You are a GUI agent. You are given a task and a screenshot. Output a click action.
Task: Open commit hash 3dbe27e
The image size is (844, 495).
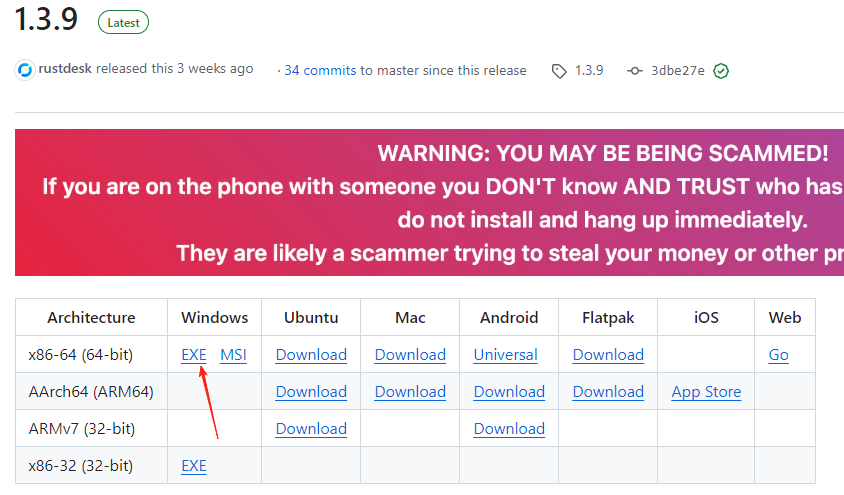[678, 71]
